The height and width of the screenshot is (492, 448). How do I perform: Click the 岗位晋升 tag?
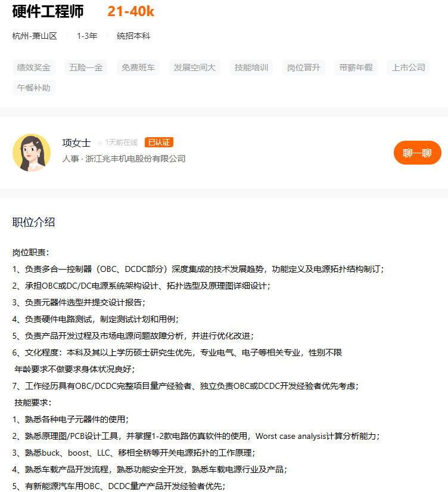pos(304,67)
